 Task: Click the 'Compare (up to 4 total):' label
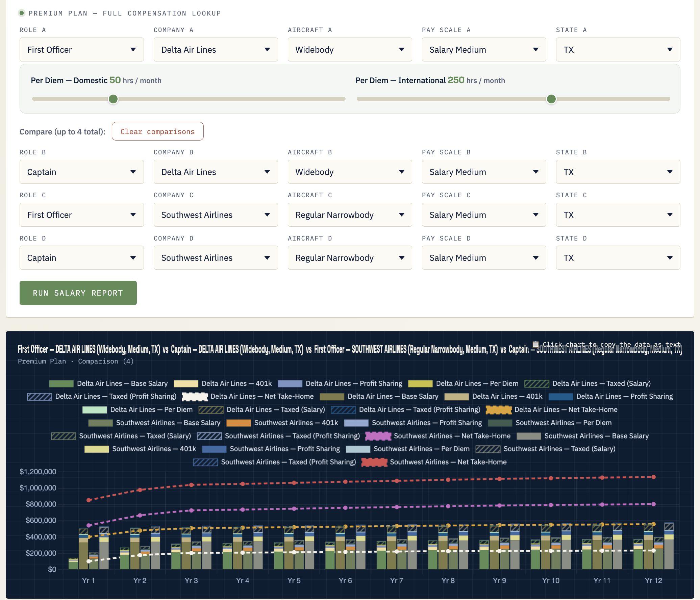(62, 132)
